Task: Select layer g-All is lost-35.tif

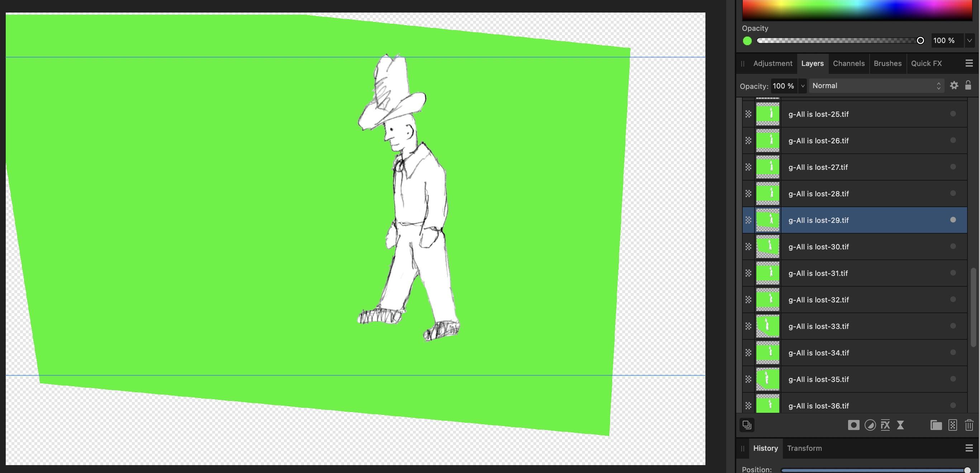Action: coord(855,379)
